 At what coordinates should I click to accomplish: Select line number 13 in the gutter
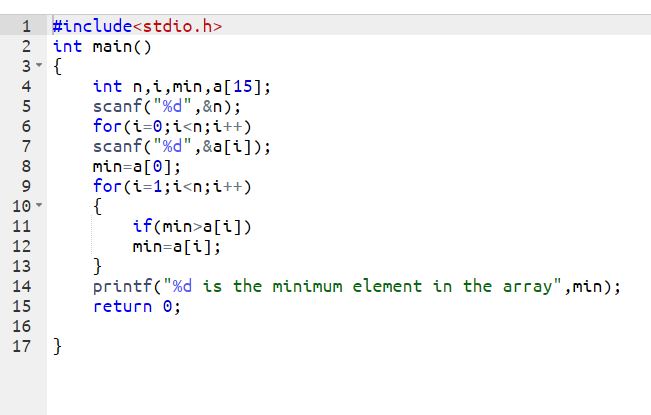coord(22,266)
